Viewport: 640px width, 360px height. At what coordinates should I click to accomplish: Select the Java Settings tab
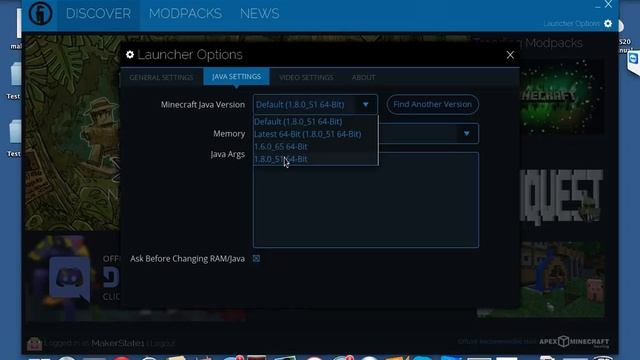pos(236,77)
